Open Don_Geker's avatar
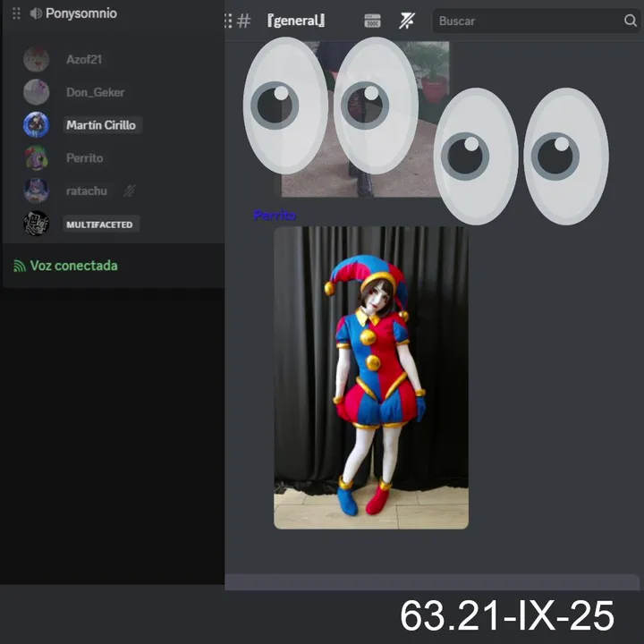 click(x=36, y=92)
